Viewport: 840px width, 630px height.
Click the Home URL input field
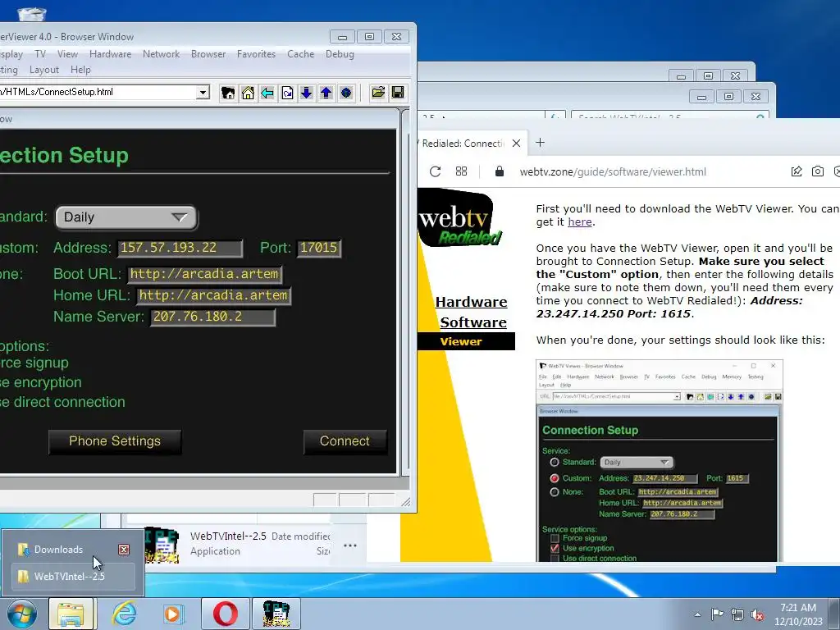[x=214, y=295]
